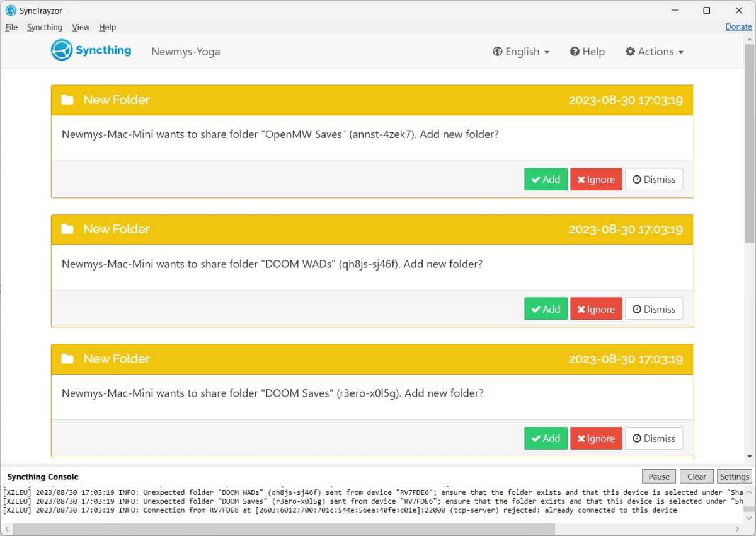Click folder icon in OpenMW Saves notification header
756x536 pixels.
pyautogui.click(x=67, y=100)
